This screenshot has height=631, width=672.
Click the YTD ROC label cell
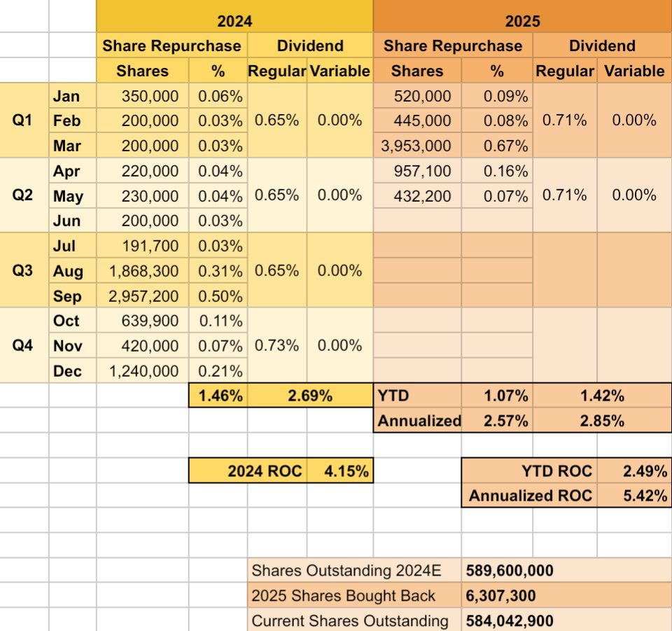click(x=529, y=471)
